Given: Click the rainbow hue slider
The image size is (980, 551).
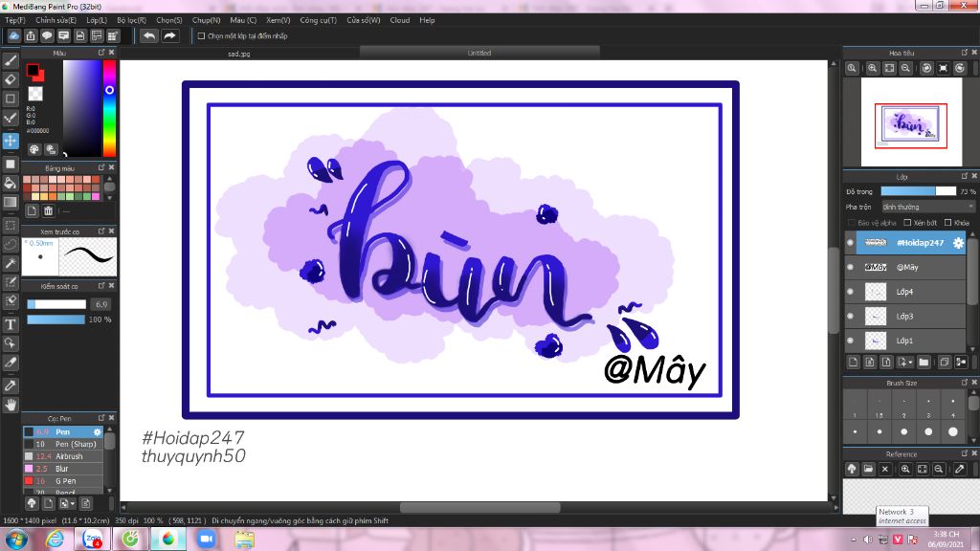Looking at the screenshot, I should click(109, 108).
